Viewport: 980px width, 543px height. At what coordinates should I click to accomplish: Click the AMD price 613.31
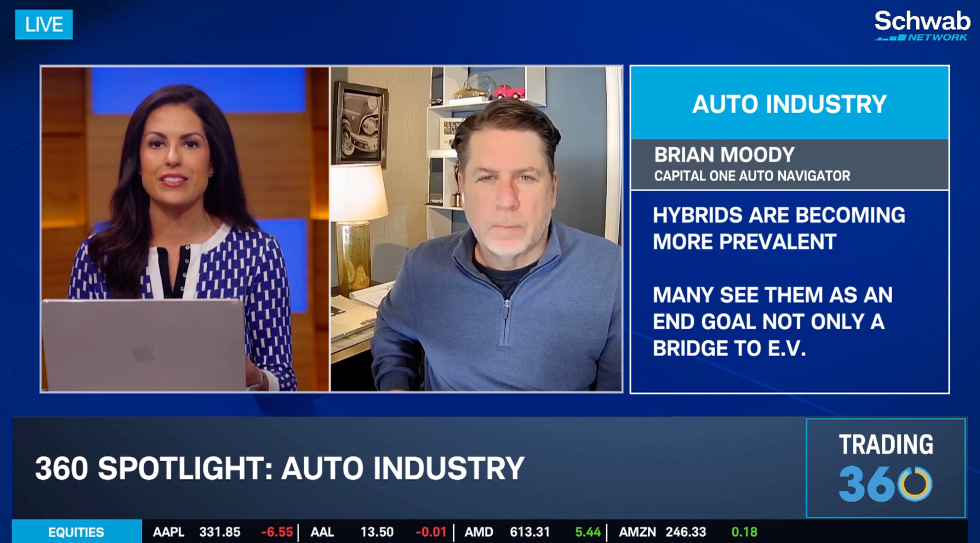click(x=530, y=532)
